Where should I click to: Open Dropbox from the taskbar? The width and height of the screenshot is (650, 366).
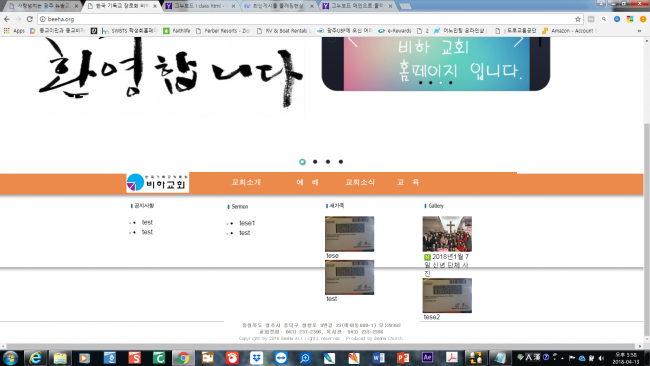tap(257, 358)
